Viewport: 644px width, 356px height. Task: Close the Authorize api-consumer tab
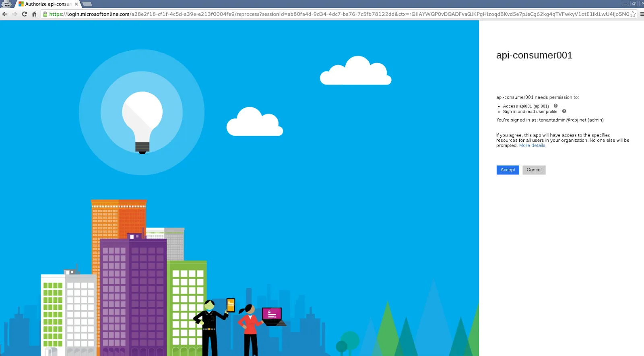pyautogui.click(x=76, y=4)
